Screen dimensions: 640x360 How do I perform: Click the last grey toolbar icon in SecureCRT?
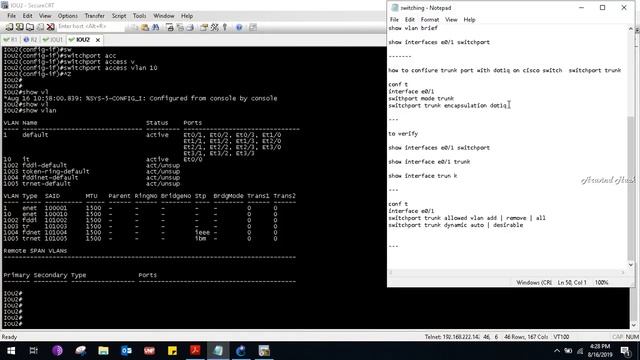click(x=253, y=27)
